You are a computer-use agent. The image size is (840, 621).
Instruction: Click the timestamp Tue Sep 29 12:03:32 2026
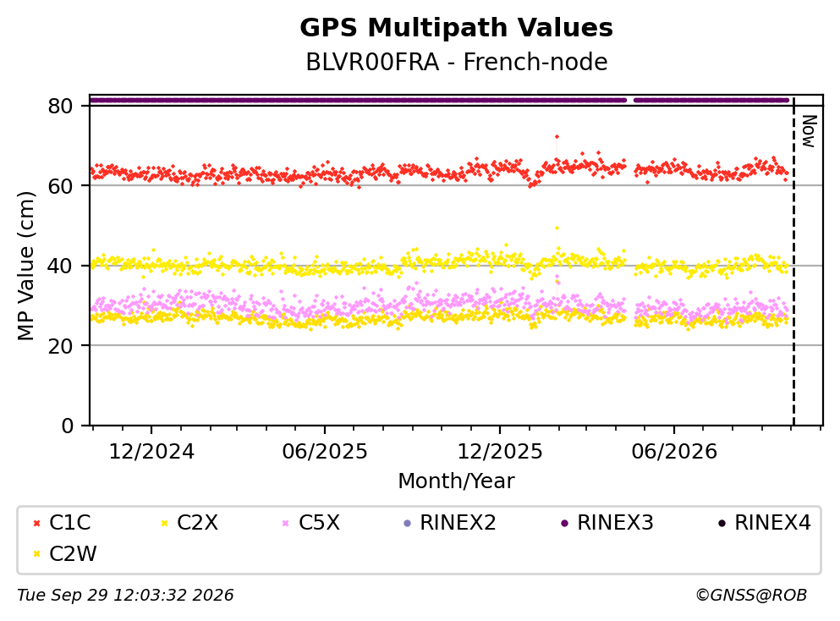[125, 595]
